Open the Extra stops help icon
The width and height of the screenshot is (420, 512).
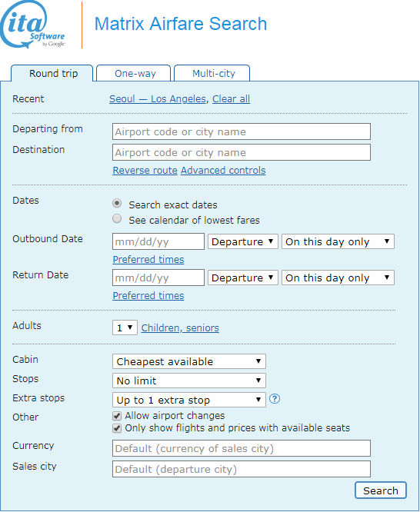(x=275, y=399)
